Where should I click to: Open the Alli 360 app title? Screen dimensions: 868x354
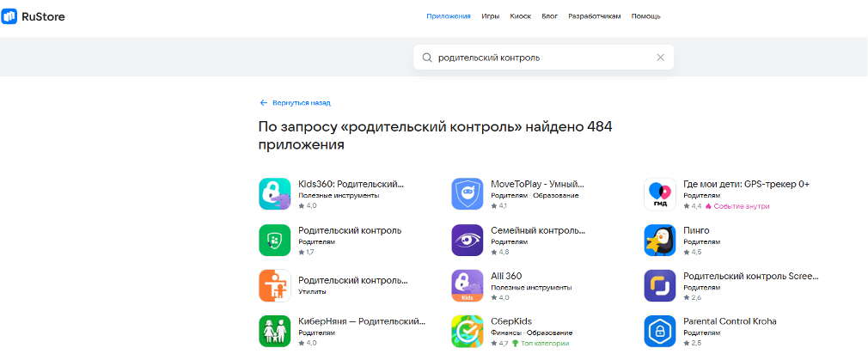[x=506, y=276]
